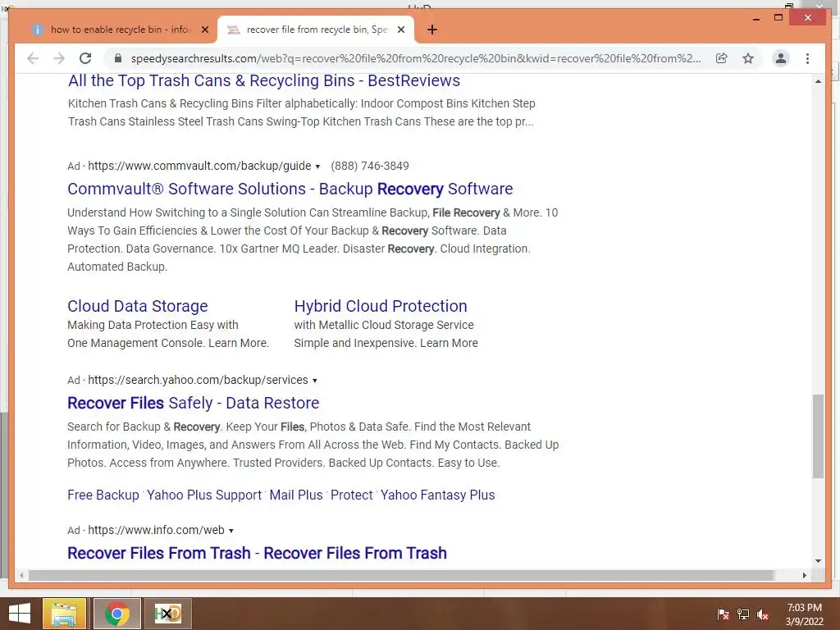The width and height of the screenshot is (840, 630).
Task: Bookmark this page with the star icon
Action: (748, 58)
